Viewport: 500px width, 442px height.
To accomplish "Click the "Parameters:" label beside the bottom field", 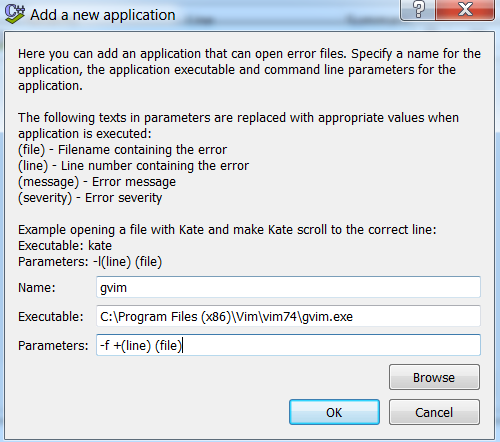I will click(53, 346).
